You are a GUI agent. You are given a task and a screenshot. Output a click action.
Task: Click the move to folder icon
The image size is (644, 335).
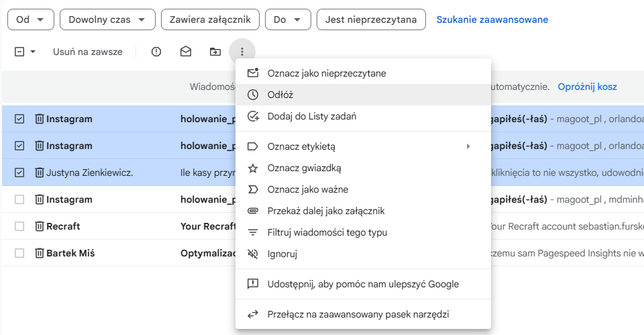(215, 52)
